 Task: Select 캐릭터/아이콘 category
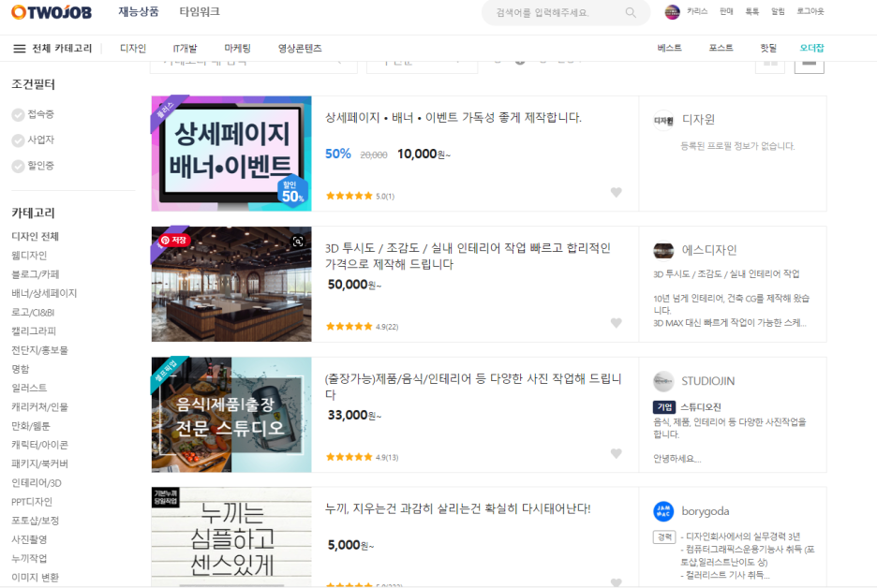39,445
